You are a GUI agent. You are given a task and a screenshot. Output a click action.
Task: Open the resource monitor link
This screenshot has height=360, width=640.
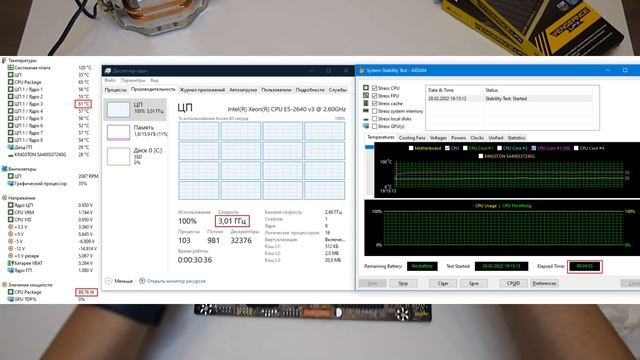[176, 281]
